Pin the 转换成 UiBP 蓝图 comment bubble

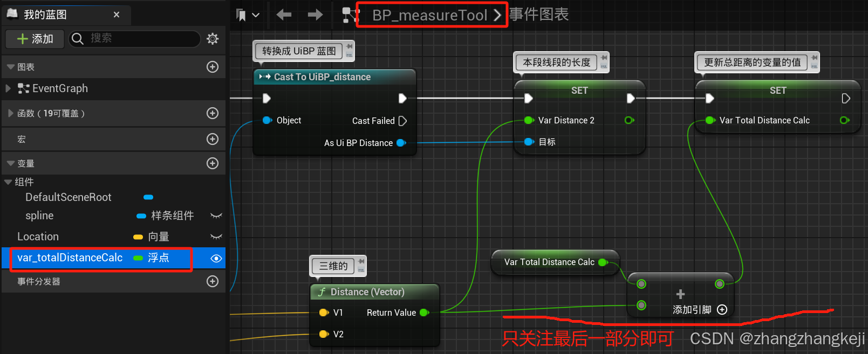coord(350,46)
